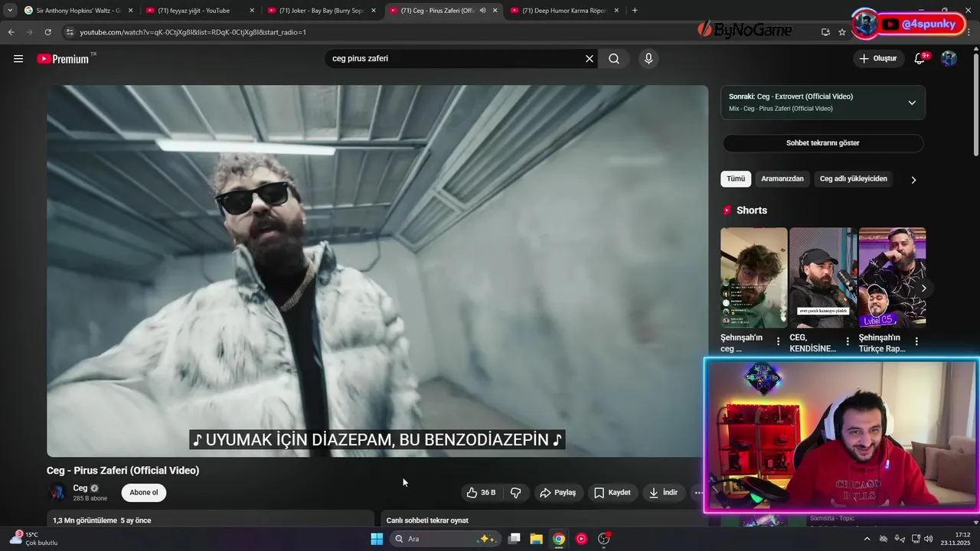The height and width of the screenshot is (551, 980).
Task: Select the youtube.com address bar URL
Action: coord(193,32)
